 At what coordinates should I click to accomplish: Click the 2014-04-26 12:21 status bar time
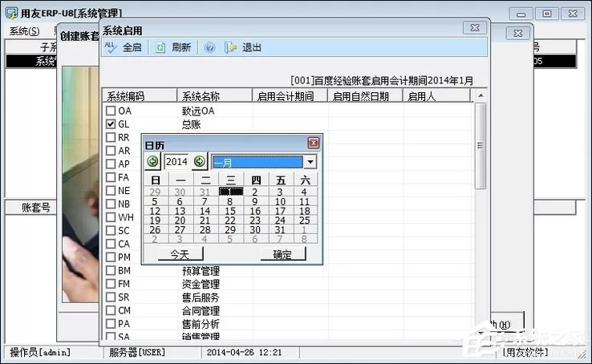tap(244, 352)
